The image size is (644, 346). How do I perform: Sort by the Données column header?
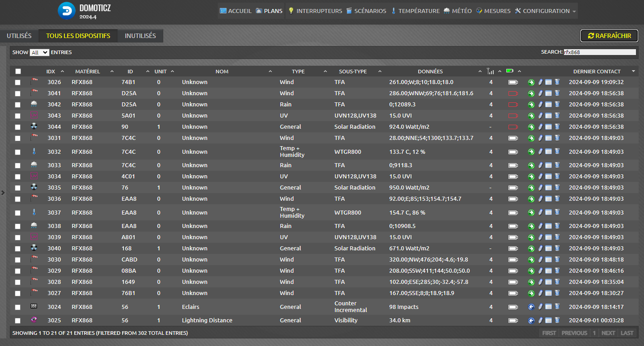[430, 72]
